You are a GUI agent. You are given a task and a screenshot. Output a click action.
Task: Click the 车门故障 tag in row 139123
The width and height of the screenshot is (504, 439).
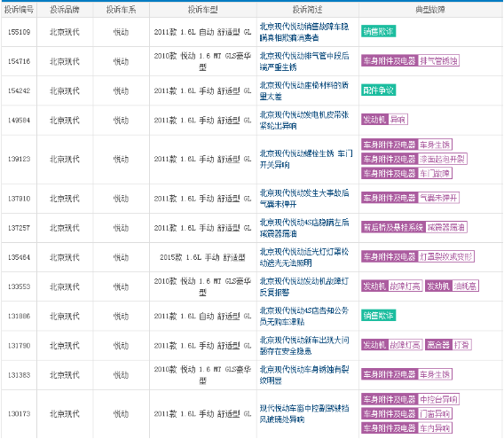coord(406,174)
